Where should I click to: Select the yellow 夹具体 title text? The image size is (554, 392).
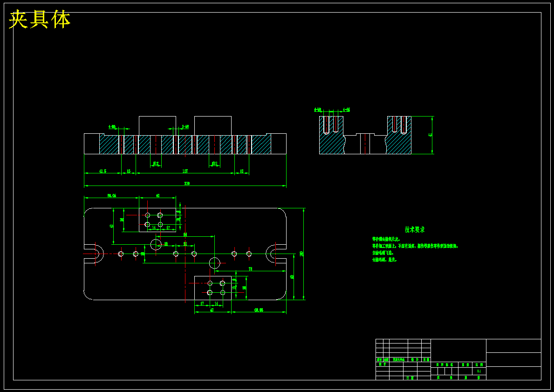(x=40, y=20)
